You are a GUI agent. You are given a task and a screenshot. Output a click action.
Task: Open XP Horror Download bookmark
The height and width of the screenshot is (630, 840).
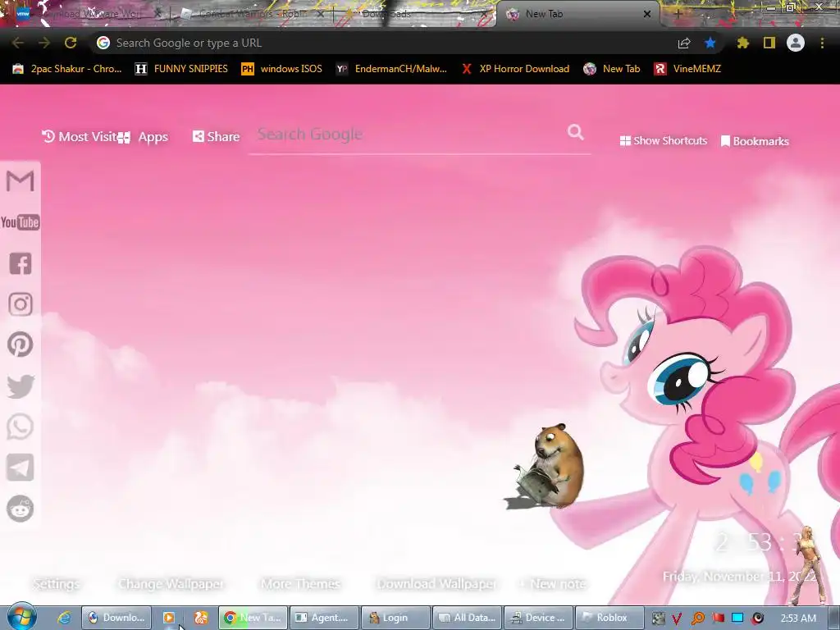click(516, 69)
